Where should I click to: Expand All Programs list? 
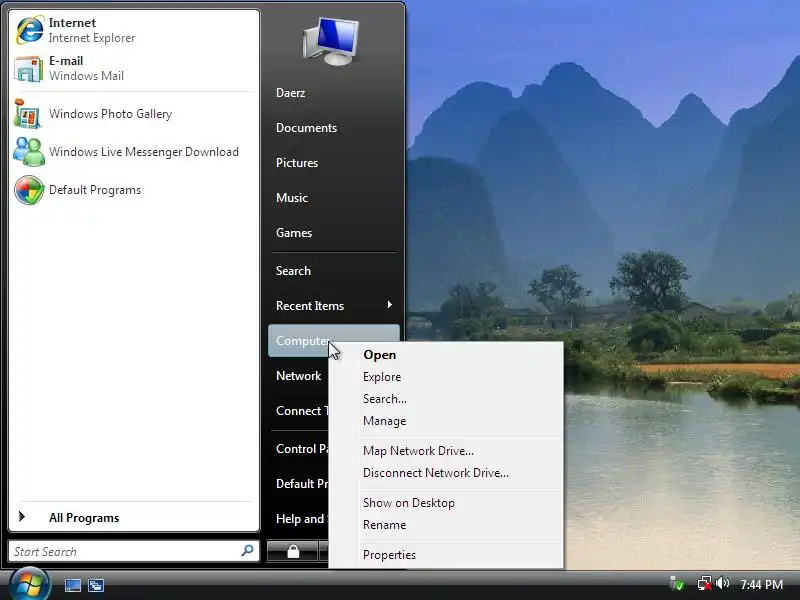(134, 517)
